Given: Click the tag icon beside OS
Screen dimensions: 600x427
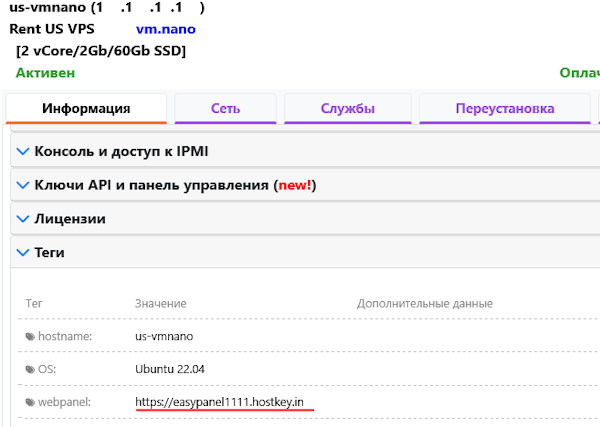Looking at the screenshot, I should 29,370.
